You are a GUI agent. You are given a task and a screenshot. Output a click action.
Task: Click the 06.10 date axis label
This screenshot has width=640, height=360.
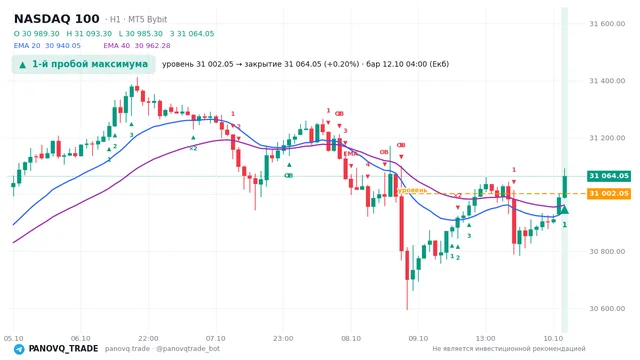click(x=81, y=338)
